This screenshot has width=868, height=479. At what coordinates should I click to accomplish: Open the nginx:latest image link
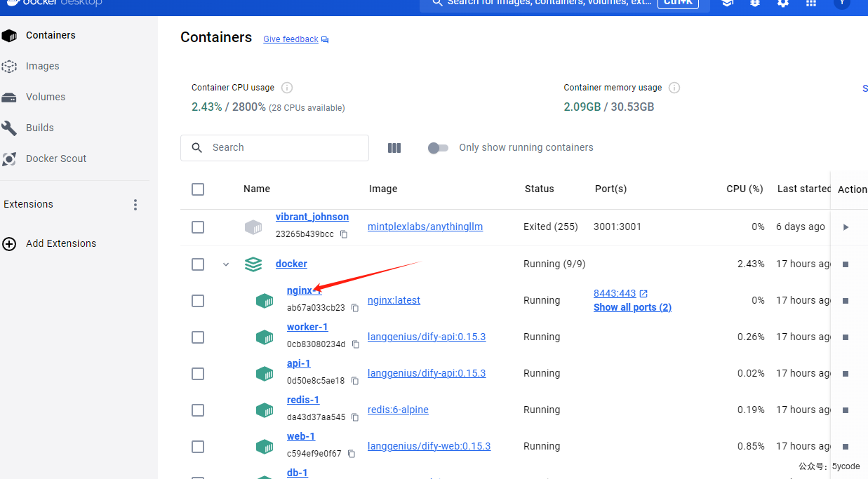click(x=394, y=300)
